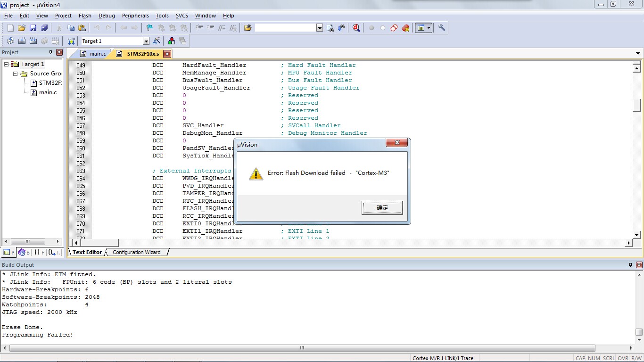Open Find in Files with the folder search icon
The image size is (644, 362).
tap(248, 28)
